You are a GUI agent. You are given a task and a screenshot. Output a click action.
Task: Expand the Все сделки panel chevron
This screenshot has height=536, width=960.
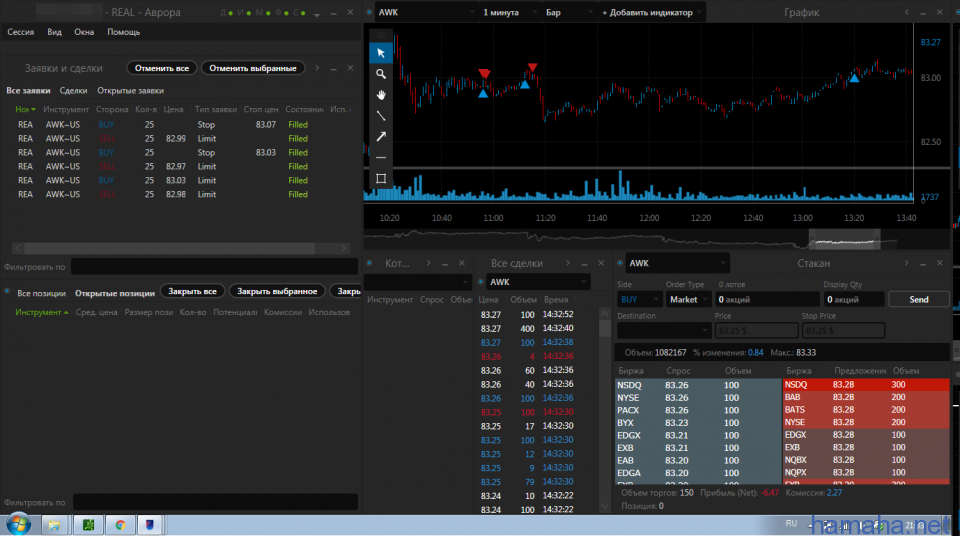pos(568,263)
